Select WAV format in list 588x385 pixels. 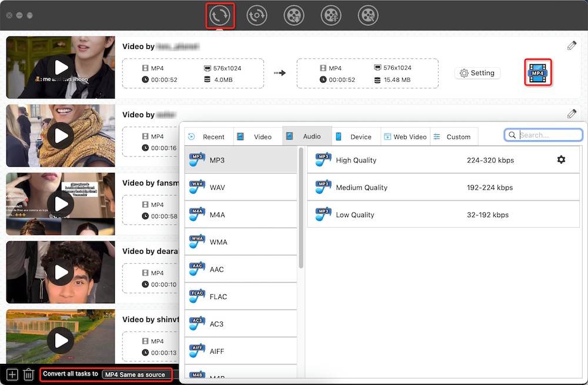[x=240, y=187]
